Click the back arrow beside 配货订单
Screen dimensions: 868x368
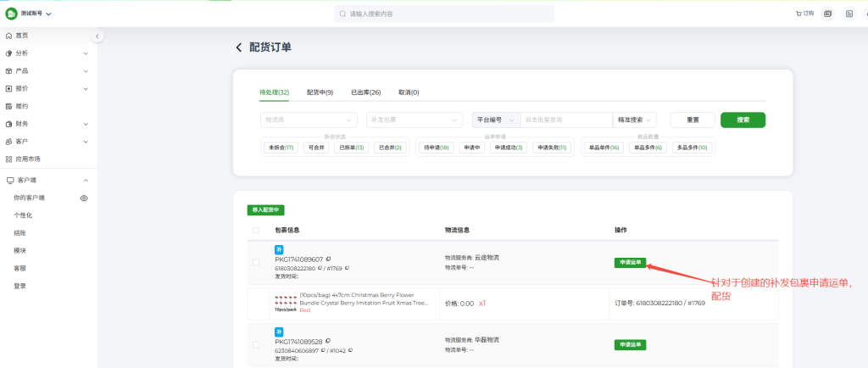[x=239, y=47]
